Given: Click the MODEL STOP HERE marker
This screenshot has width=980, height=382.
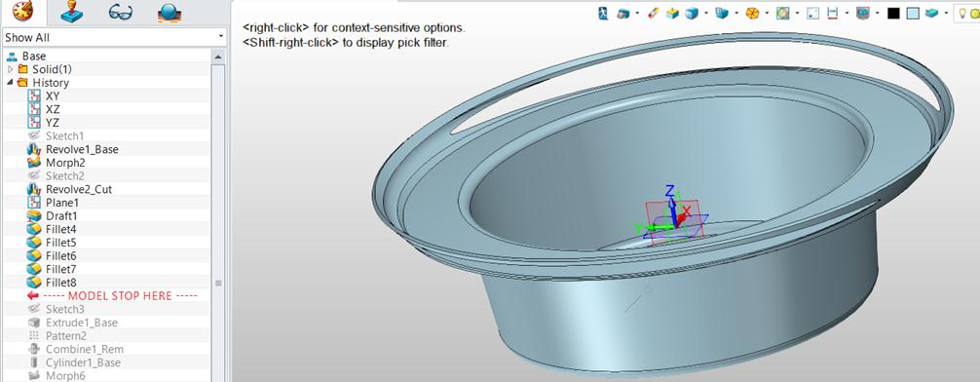Looking at the screenshot, I should (112, 295).
